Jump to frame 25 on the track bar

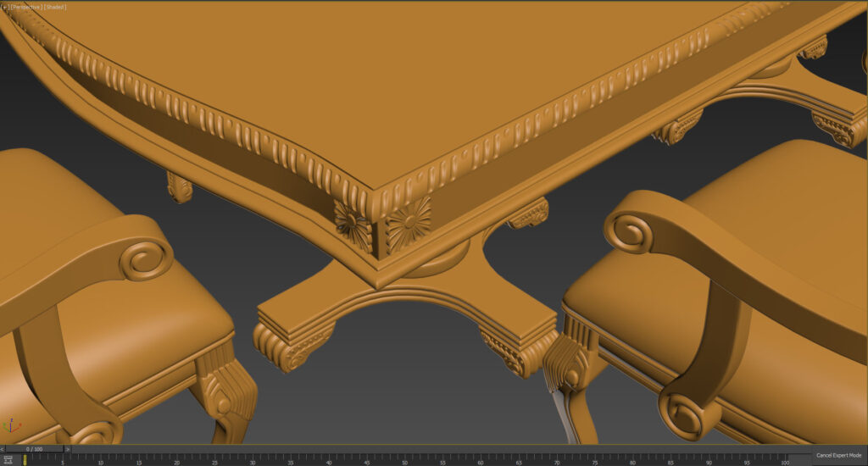[x=215, y=459]
